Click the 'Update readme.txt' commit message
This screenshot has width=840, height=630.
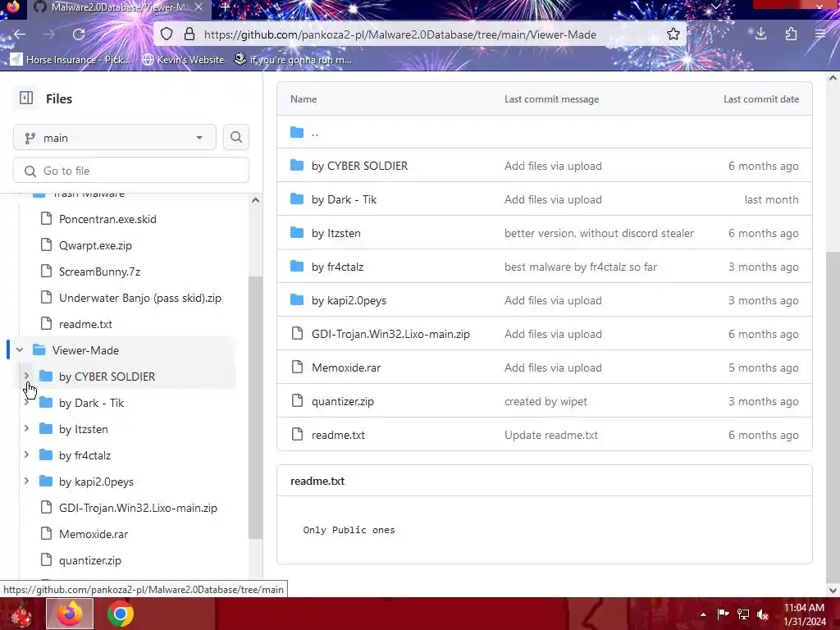click(x=550, y=435)
